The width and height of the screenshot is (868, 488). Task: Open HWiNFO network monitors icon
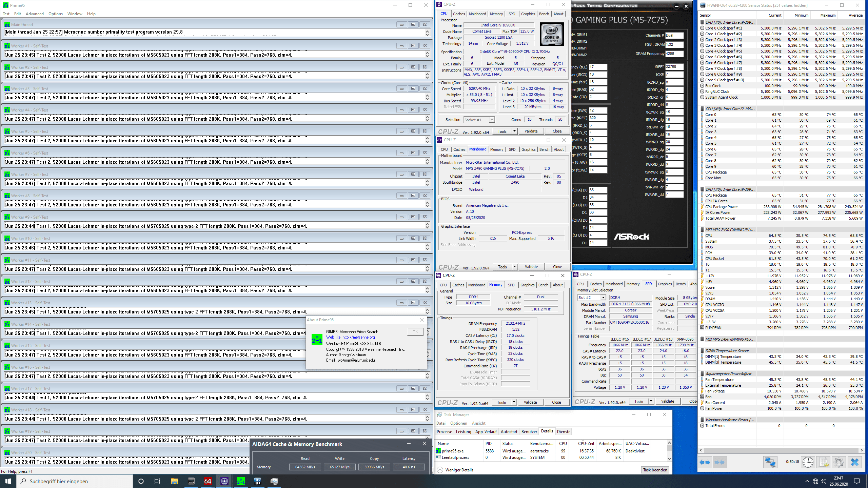tap(770, 462)
